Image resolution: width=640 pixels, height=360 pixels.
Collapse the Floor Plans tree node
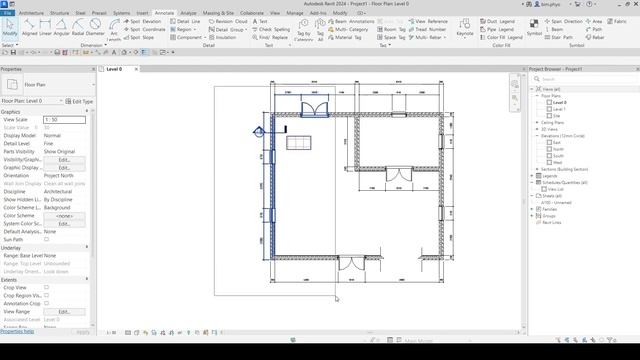[538, 96]
